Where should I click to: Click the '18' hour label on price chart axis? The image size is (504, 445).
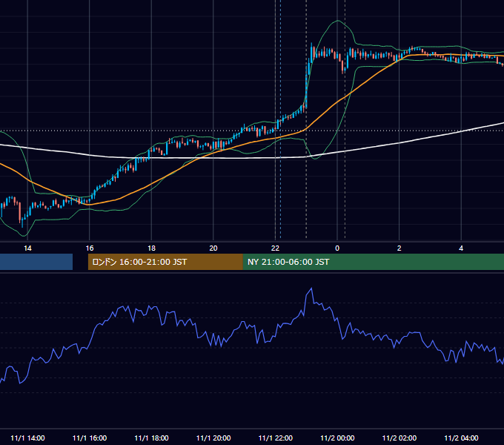(x=151, y=248)
